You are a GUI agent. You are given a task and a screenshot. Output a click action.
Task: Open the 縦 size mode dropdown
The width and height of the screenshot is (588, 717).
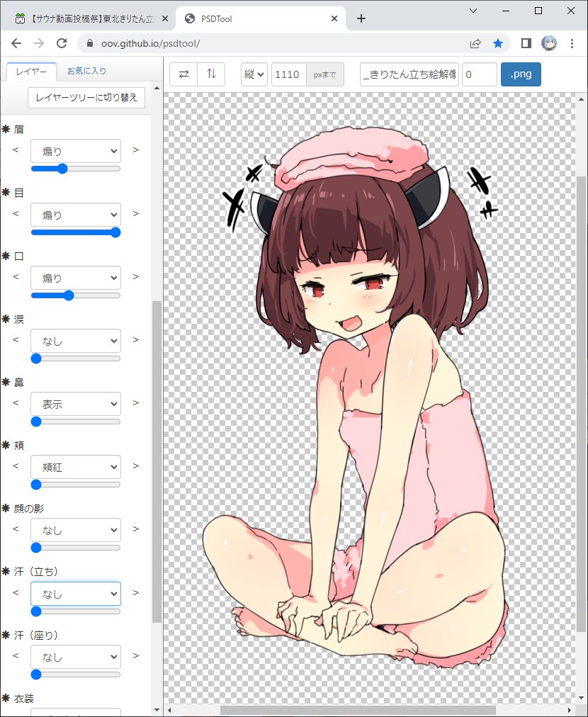(x=254, y=74)
